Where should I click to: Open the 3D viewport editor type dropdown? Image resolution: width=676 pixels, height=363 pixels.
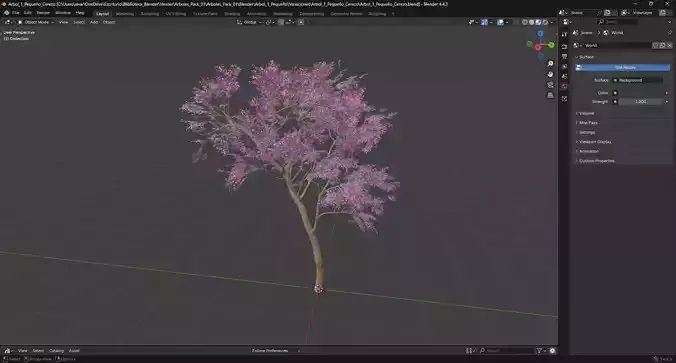[8, 22]
